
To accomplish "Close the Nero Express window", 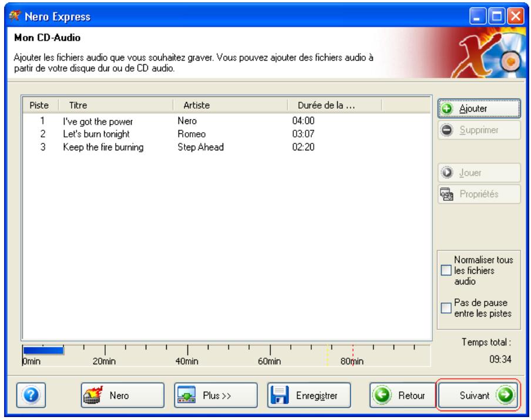I will [x=515, y=16].
